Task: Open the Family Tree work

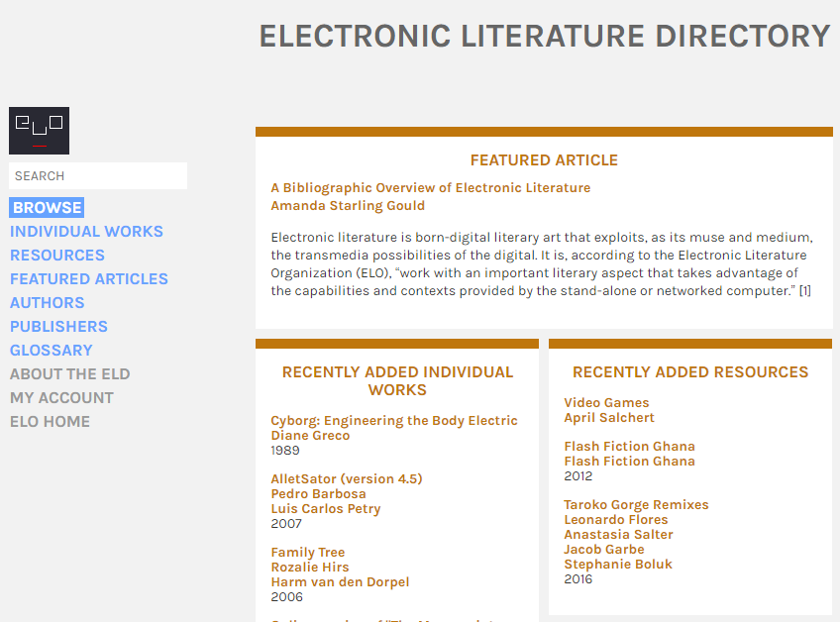Action: click(308, 553)
